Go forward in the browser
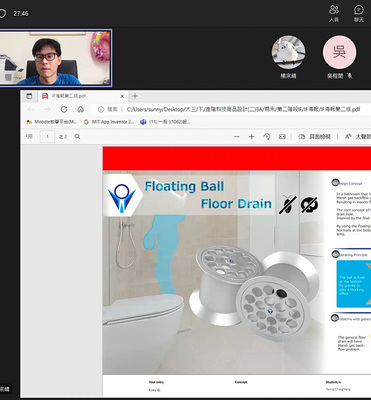 [47, 109]
